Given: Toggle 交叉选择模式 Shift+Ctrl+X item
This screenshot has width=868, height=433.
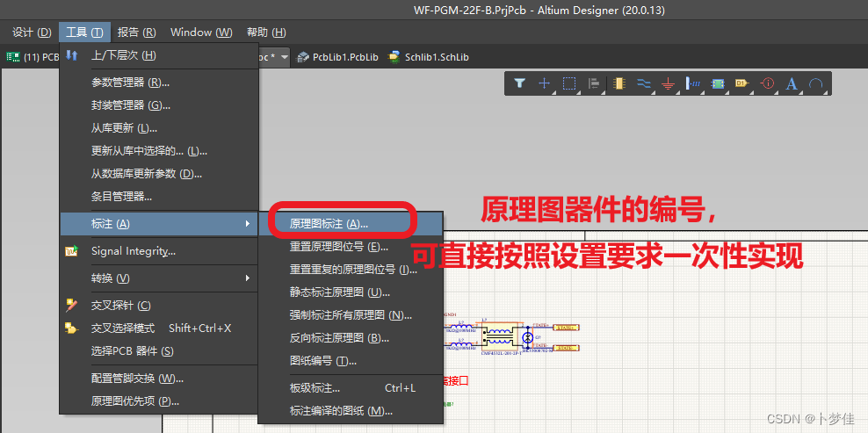Looking at the screenshot, I should tap(159, 328).
